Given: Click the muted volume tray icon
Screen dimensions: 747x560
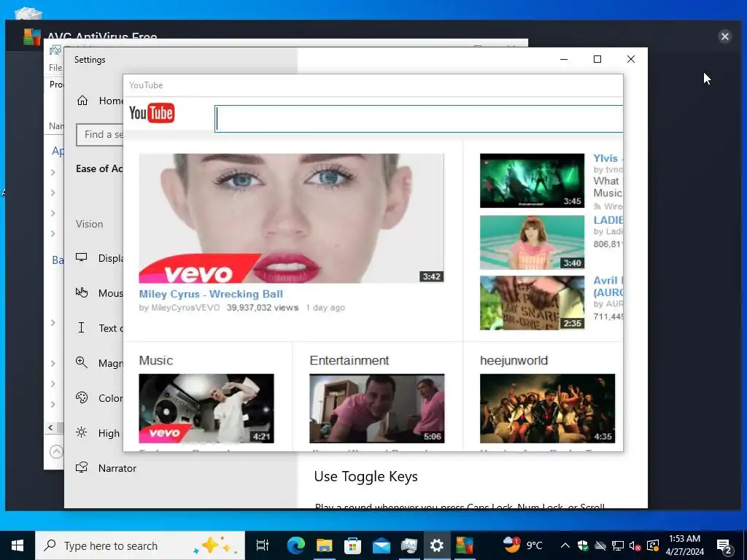Looking at the screenshot, I should 635,545.
